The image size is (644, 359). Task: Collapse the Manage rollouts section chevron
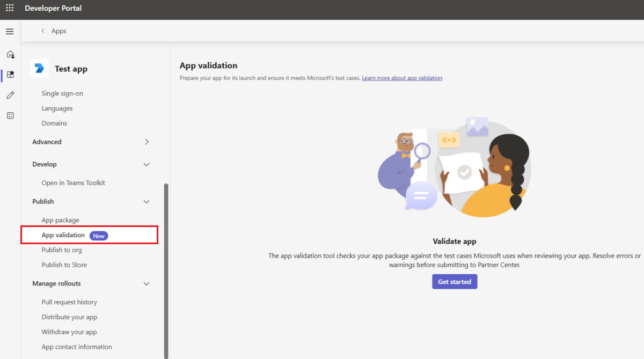[147, 283]
